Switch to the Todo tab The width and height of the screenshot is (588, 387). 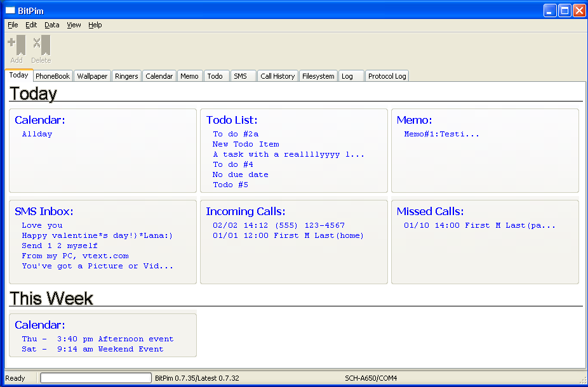point(217,76)
